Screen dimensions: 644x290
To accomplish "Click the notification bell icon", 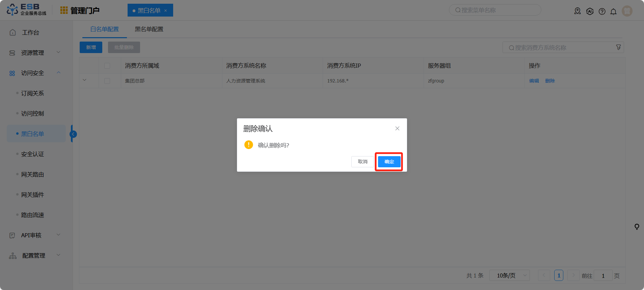I will pos(613,11).
